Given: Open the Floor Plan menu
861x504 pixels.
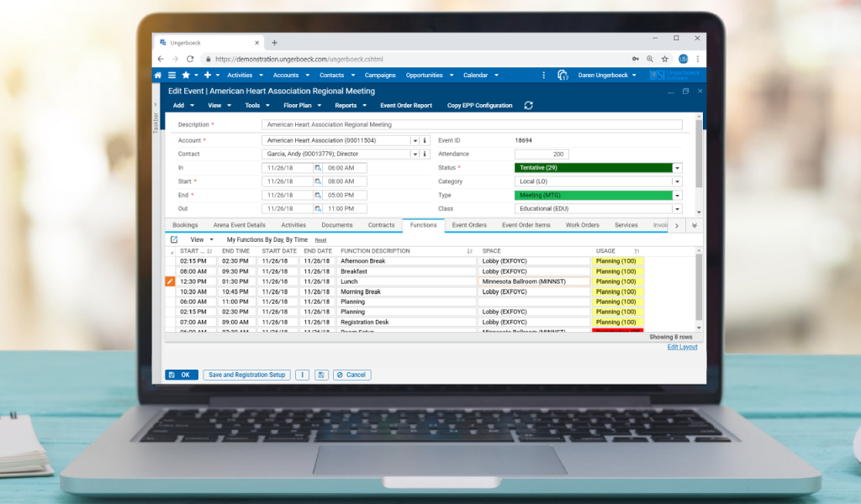Looking at the screenshot, I should (x=302, y=106).
